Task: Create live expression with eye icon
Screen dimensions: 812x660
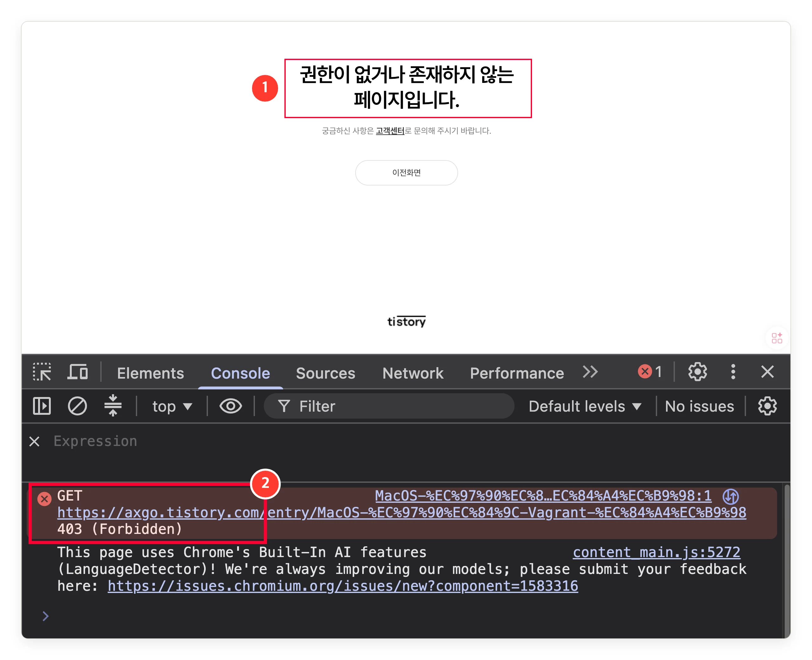Action: [x=230, y=406]
